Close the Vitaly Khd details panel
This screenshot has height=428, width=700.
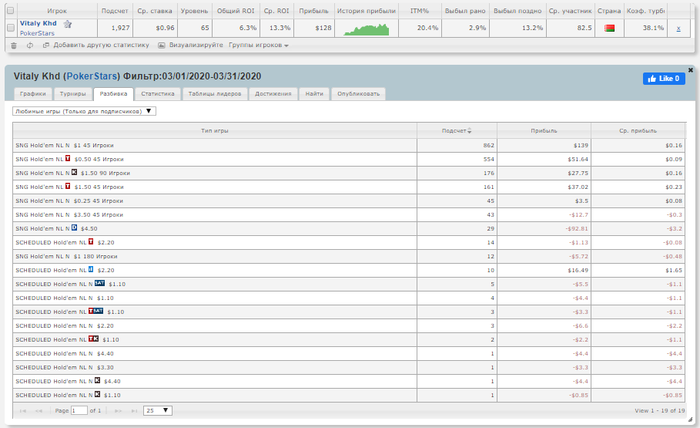[x=690, y=70]
